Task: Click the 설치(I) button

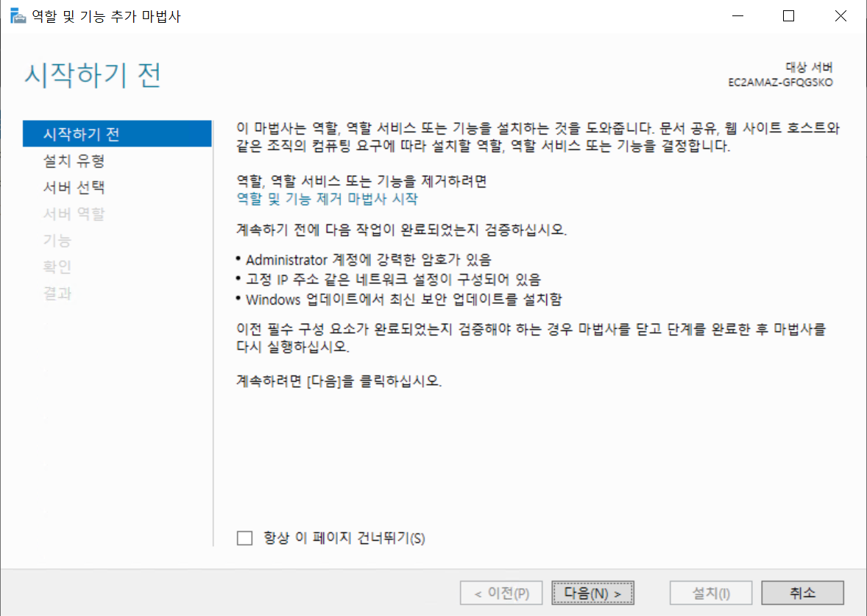Action: pyautogui.click(x=711, y=592)
